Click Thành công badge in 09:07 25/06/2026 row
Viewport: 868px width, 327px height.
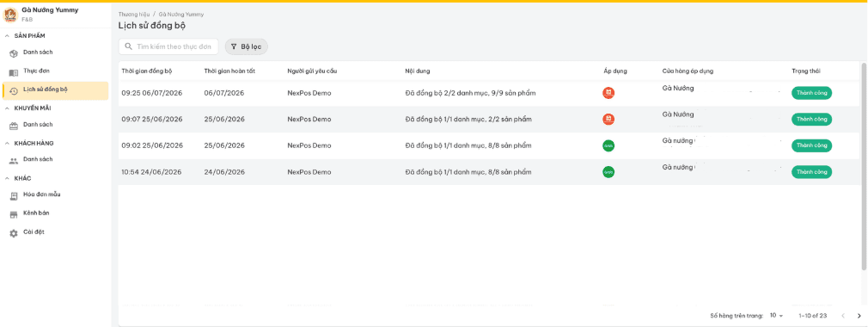pos(811,119)
